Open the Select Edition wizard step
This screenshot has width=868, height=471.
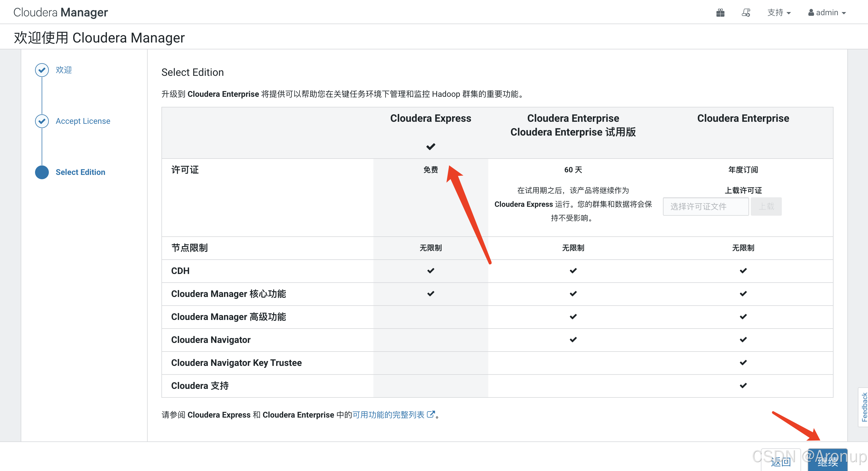pos(80,172)
